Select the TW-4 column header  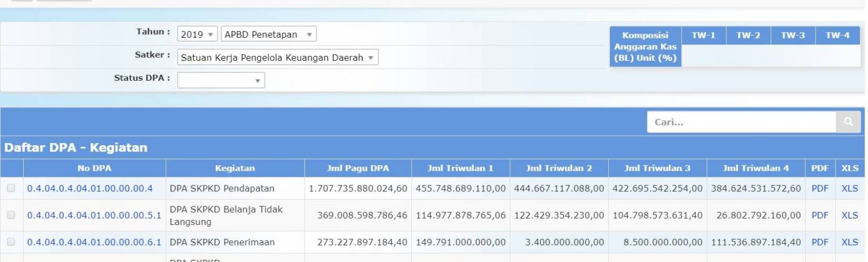pos(837,35)
